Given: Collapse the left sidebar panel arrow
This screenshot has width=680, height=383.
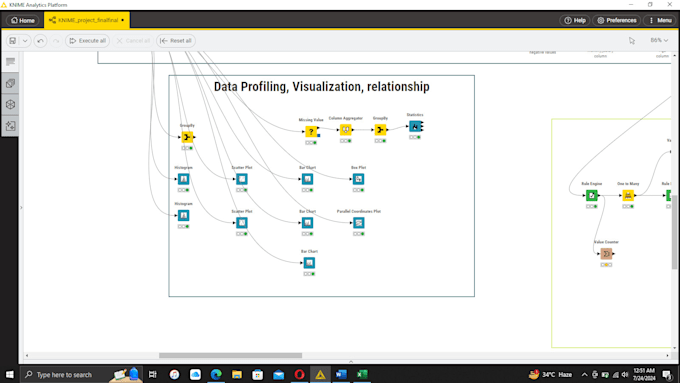Looking at the screenshot, I should coord(21,208).
